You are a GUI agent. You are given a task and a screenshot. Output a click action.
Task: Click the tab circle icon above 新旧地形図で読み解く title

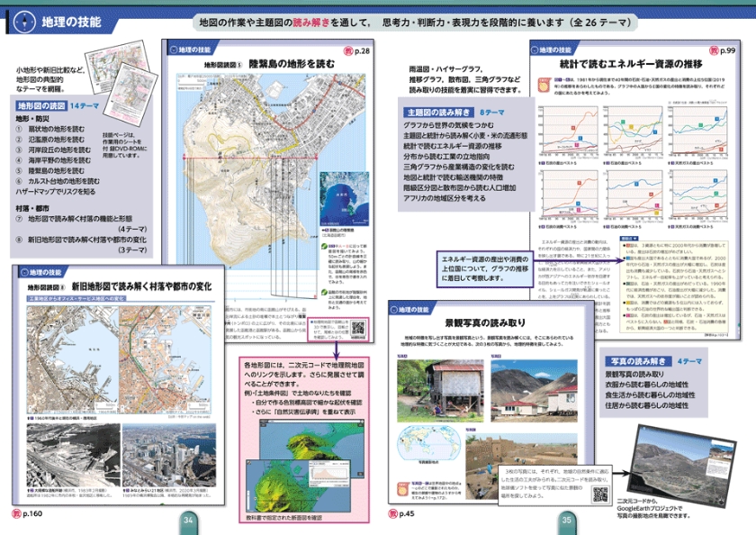coord(24,272)
